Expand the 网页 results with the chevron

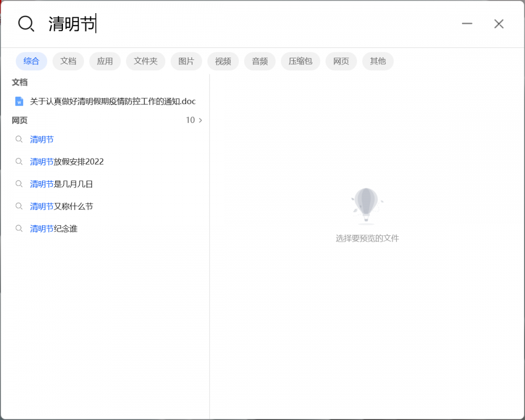point(201,120)
